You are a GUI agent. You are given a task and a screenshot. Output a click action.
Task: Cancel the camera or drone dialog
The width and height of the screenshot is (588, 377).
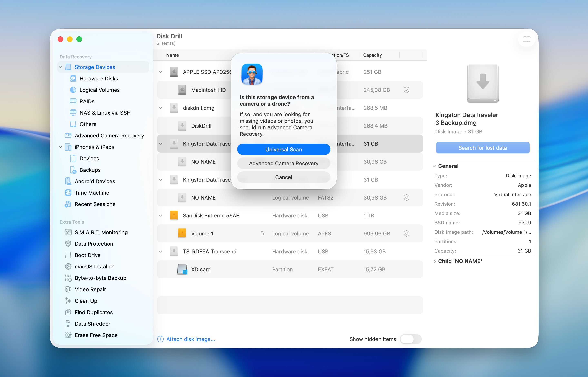[284, 177]
